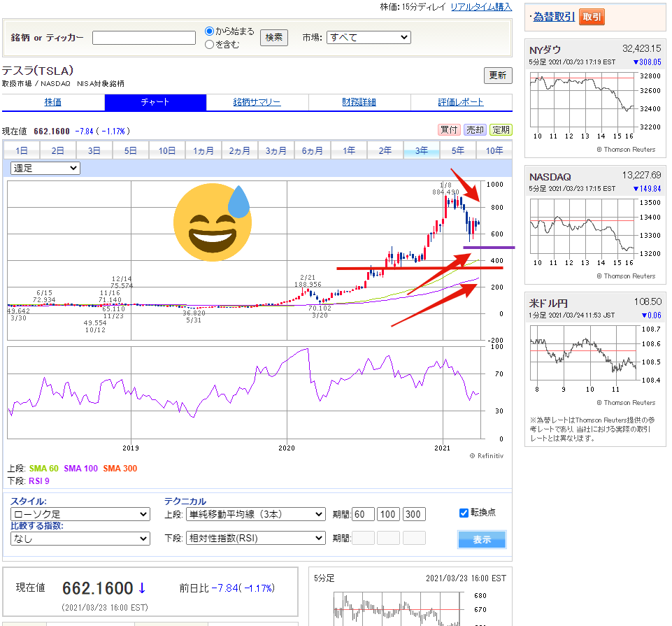Select the 5年 chart period
Image resolution: width=672 pixels, height=626 pixels.
point(458,150)
